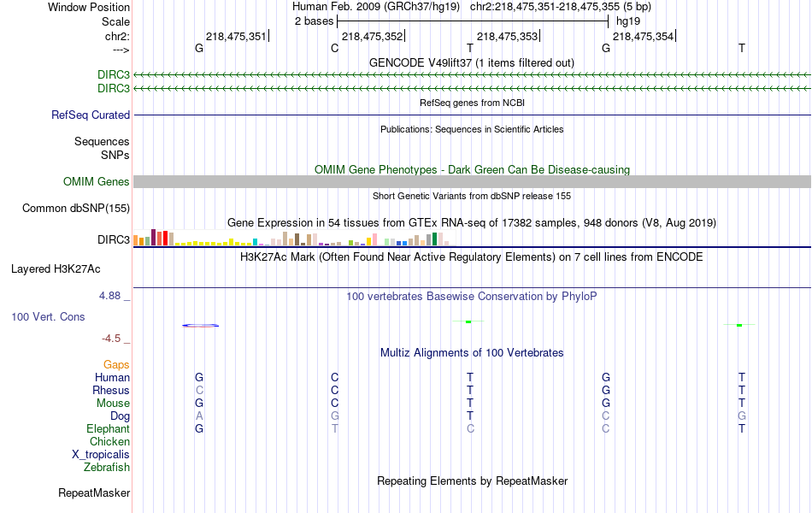Open Common dbSNP(155) track label
This screenshot has height=513, width=812.
75,209
